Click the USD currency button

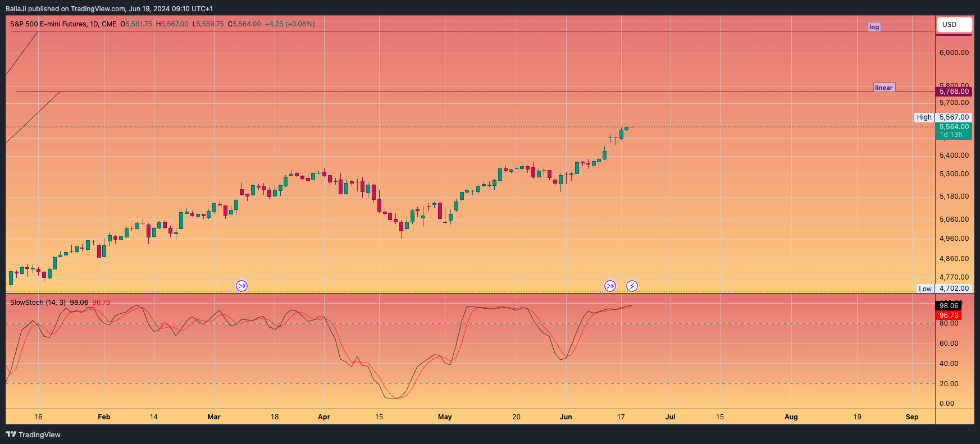tap(954, 25)
